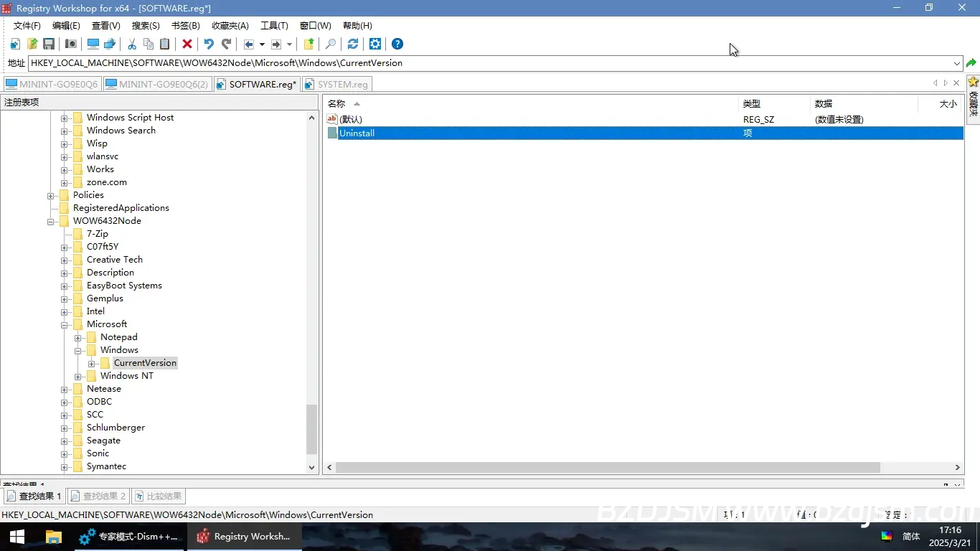
Task: Switch to the SYSTEM.reg tab
Action: coord(336,84)
